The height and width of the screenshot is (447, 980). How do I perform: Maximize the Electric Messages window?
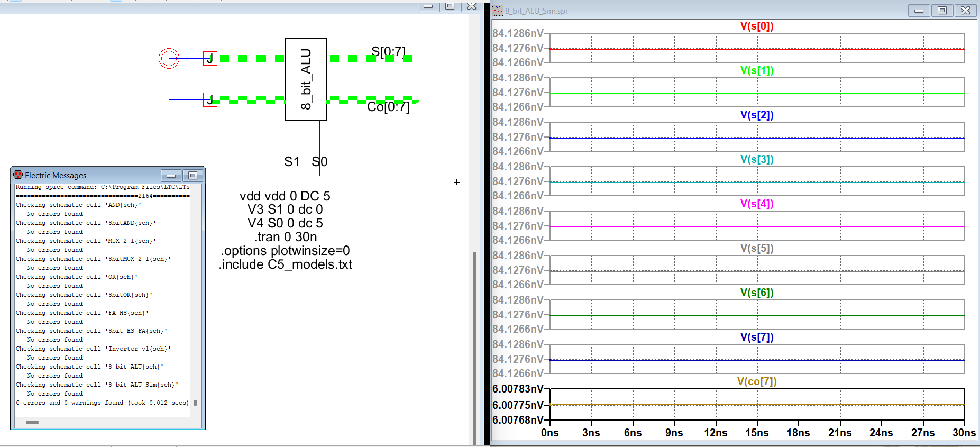(x=193, y=175)
